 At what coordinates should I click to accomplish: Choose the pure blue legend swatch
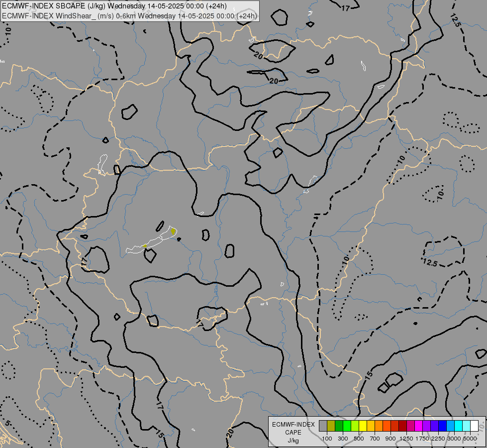click(x=442, y=426)
